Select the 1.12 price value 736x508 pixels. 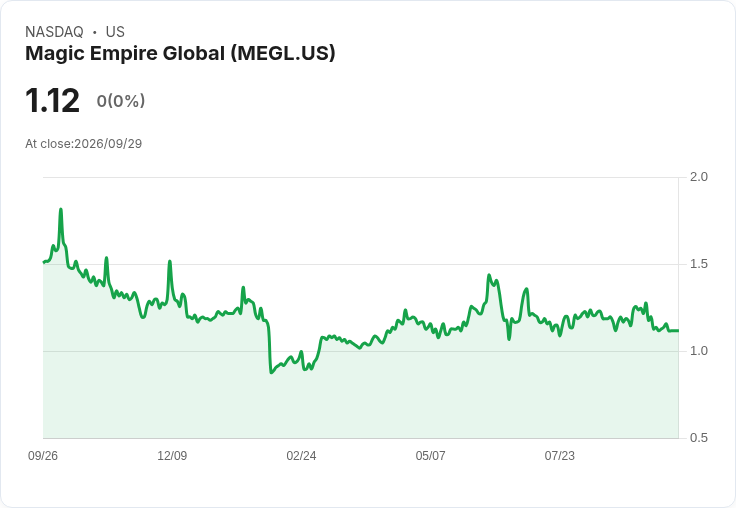point(52,100)
